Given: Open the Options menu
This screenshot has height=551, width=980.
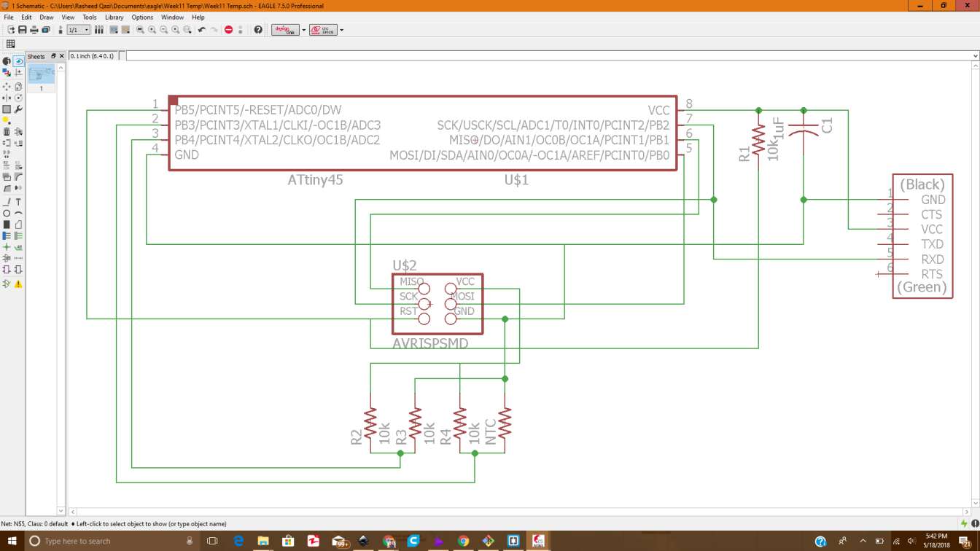Looking at the screenshot, I should click(x=142, y=17).
